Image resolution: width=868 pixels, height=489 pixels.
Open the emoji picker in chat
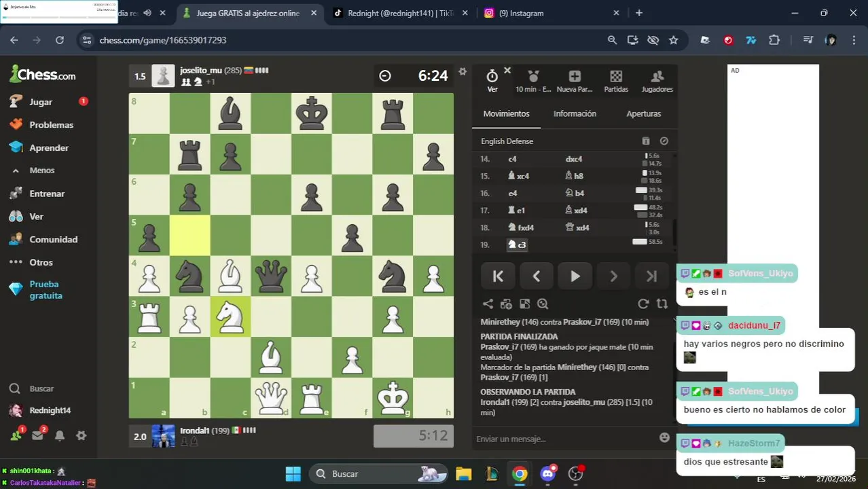click(x=665, y=438)
